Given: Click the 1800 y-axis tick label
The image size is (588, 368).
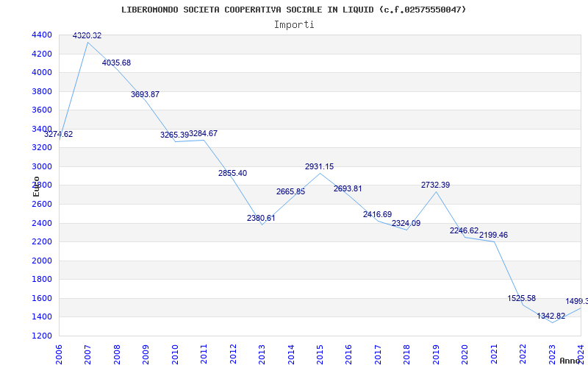Looking at the screenshot, I should 42,280.
